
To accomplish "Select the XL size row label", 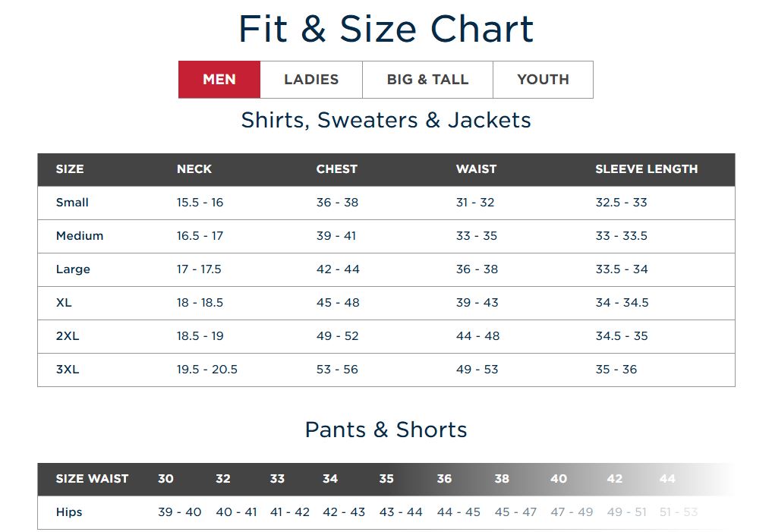I will pyautogui.click(x=64, y=303).
